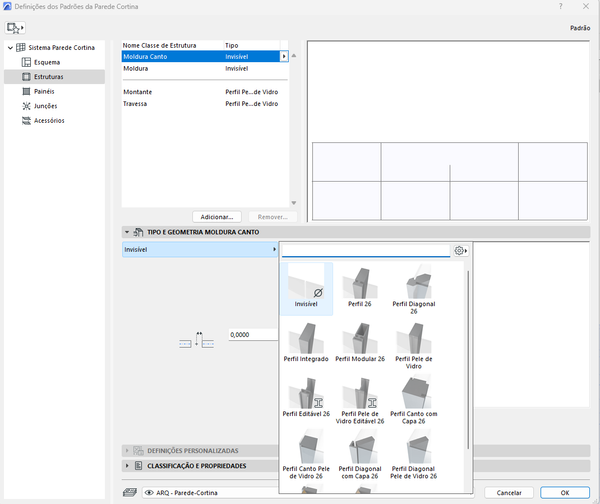This screenshot has width=600, height=504.
Task: Click the Esquema grid icon
Action: click(26, 62)
